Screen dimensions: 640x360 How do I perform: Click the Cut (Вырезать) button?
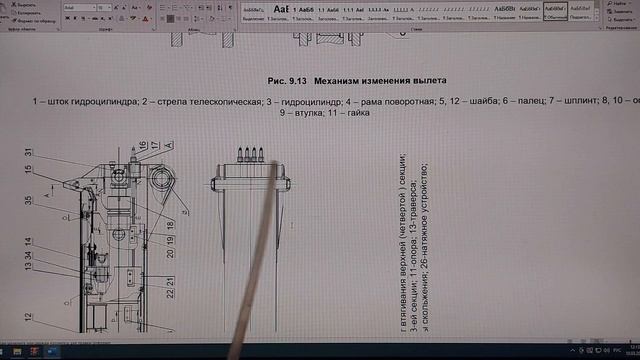24,4
